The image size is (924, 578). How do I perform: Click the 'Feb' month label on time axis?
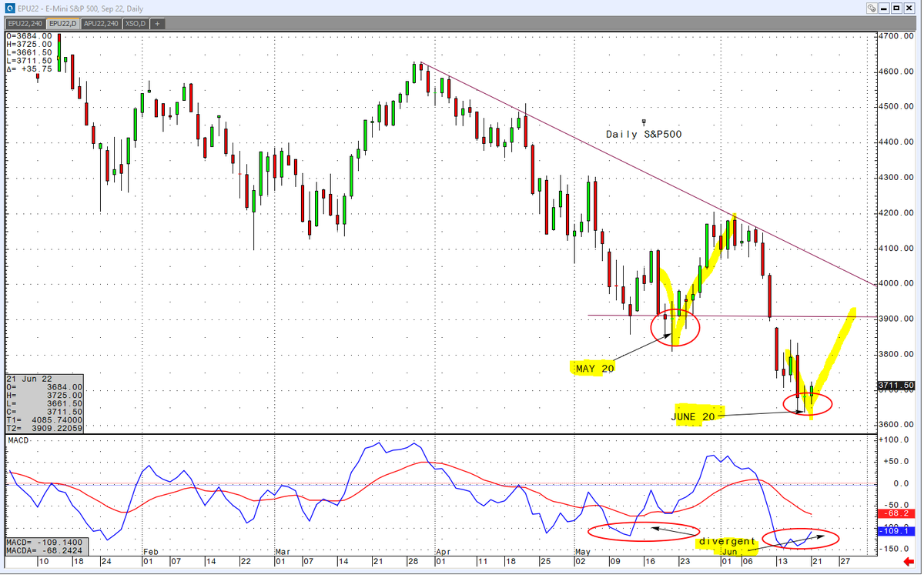tap(152, 552)
